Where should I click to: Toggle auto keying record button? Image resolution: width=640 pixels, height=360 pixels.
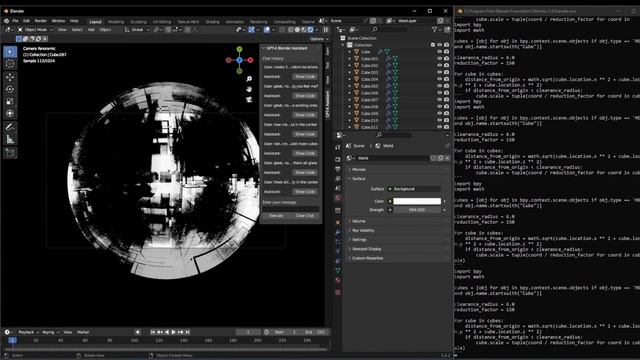point(138,332)
